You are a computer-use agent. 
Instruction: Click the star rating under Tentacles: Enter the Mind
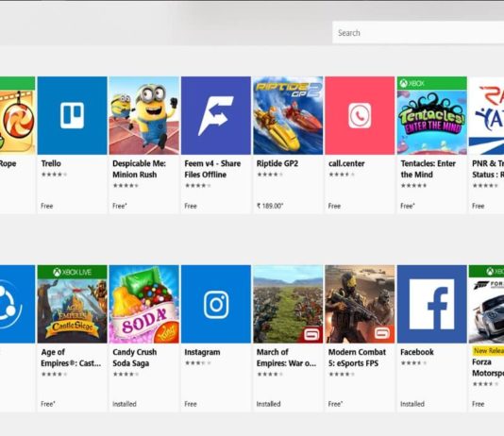coord(413,185)
